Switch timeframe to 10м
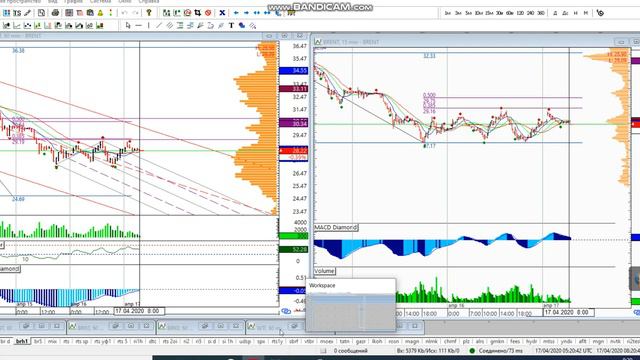The height and width of the screenshot is (360, 640). [x=478, y=13]
